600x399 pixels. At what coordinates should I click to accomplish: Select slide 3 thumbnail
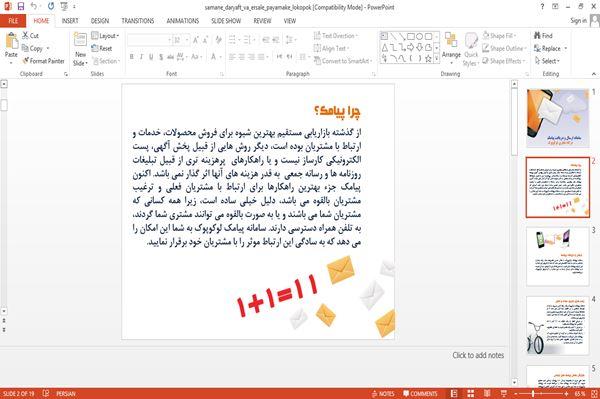point(558,256)
